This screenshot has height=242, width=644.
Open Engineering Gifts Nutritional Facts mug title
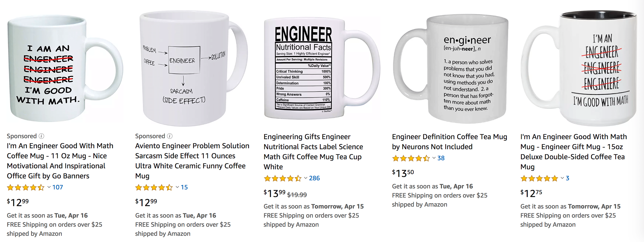pyautogui.click(x=313, y=152)
